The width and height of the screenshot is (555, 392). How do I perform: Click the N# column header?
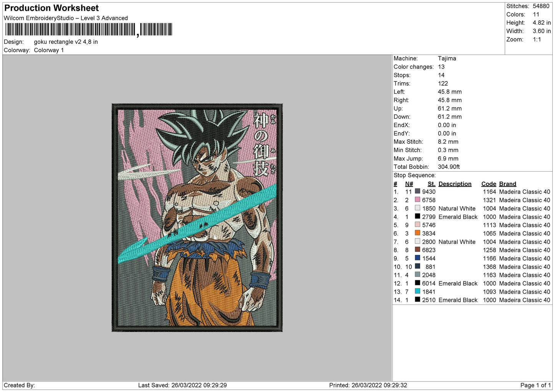pos(409,184)
